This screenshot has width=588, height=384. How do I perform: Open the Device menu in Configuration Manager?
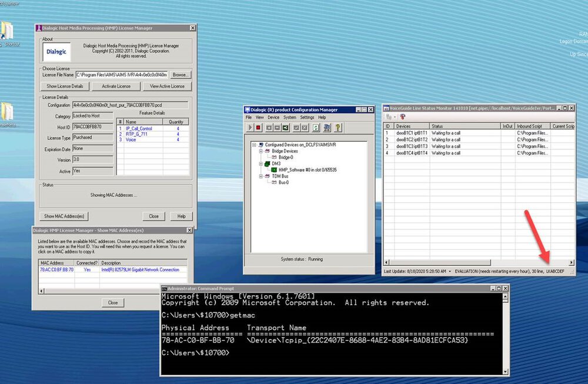(273, 118)
